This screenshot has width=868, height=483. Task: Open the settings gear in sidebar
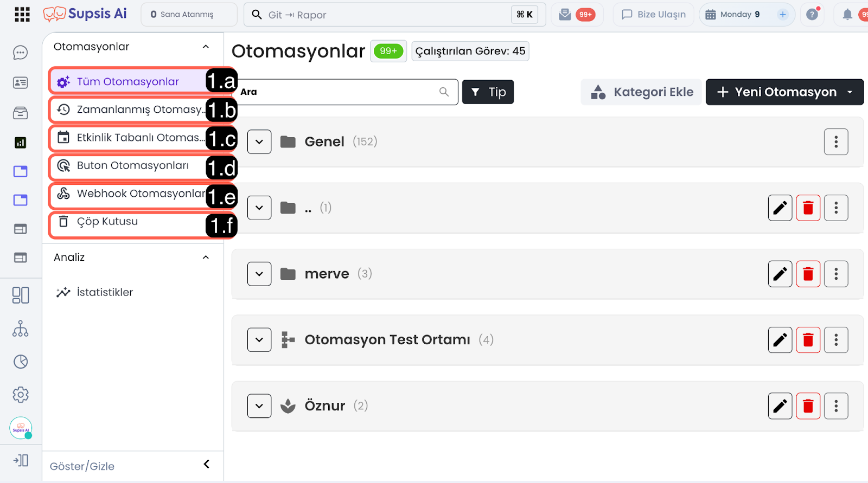click(x=21, y=395)
